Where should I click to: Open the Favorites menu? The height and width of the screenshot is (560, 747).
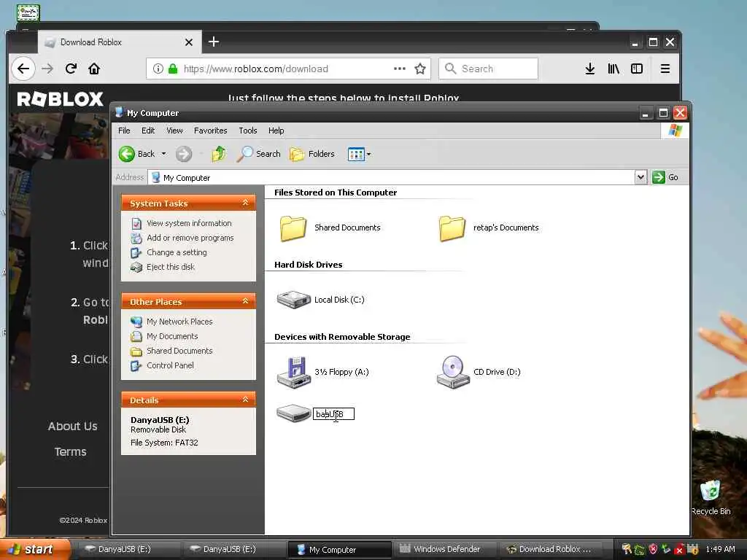click(x=210, y=131)
